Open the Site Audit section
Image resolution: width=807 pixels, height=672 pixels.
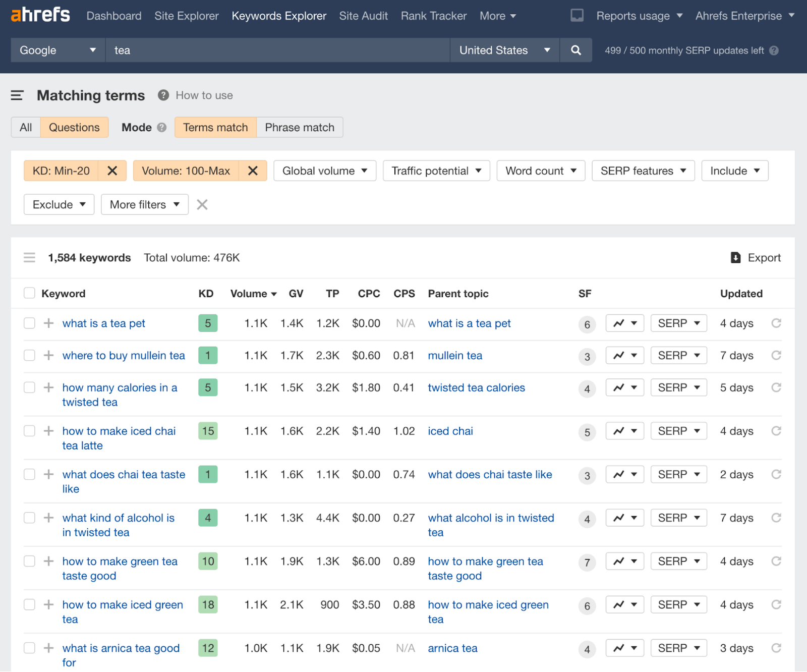coord(363,16)
